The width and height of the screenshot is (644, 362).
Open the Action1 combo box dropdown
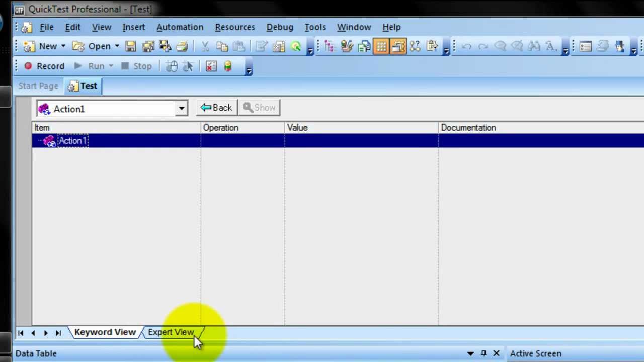pos(182,109)
